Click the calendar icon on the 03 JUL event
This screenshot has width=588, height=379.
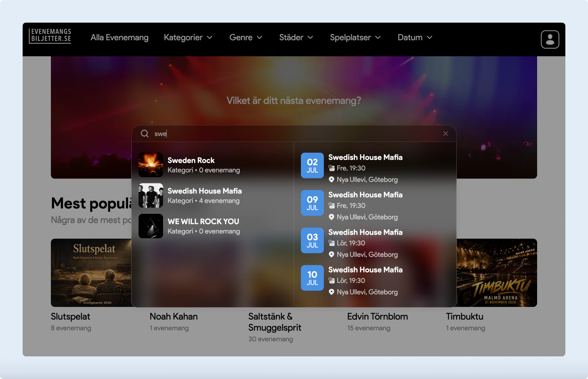pyautogui.click(x=331, y=243)
